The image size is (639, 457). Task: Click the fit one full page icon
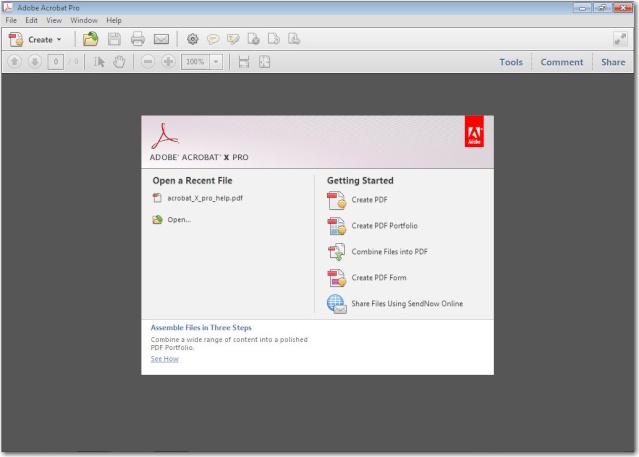click(264, 62)
